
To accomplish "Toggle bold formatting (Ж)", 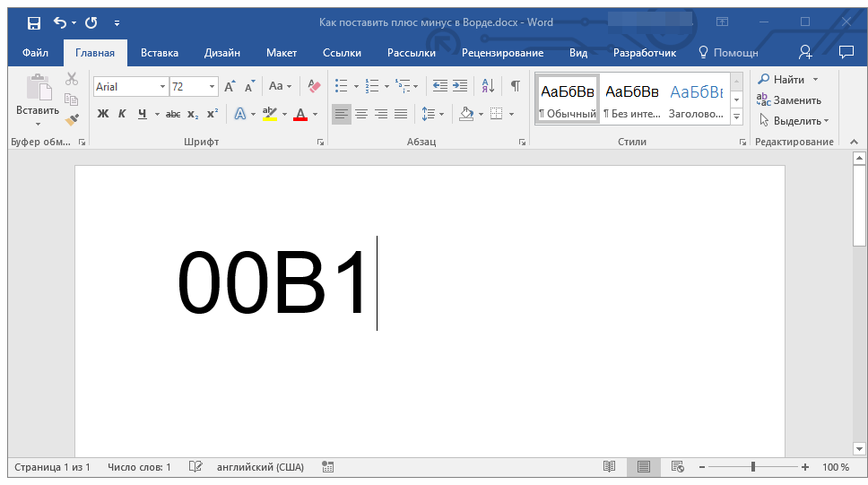I will 102,114.
